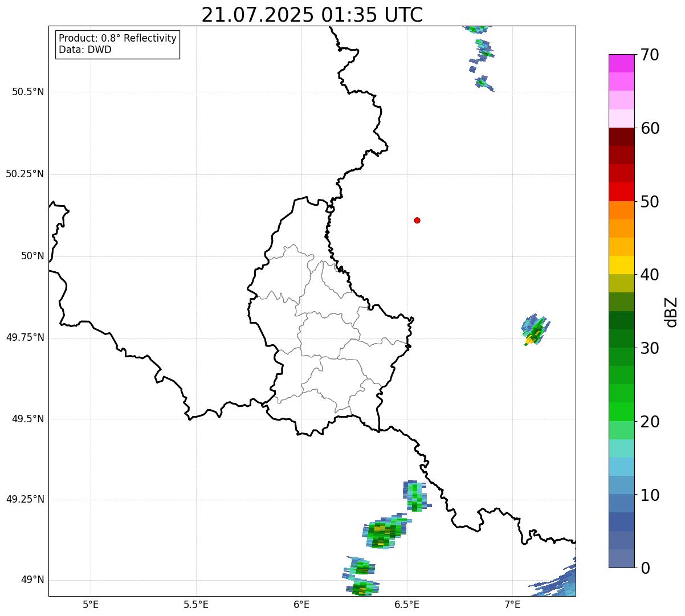Click the red station marker dot

pos(417,220)
